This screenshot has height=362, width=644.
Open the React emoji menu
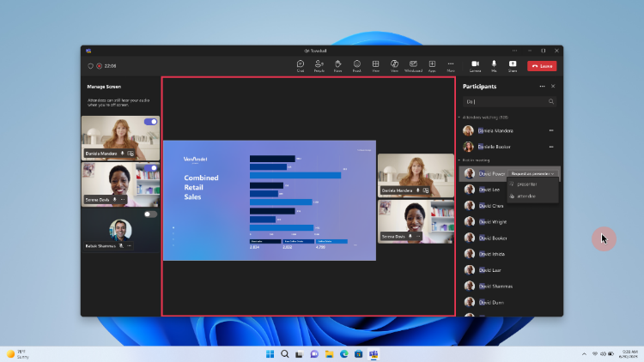(x=356, y=64)
